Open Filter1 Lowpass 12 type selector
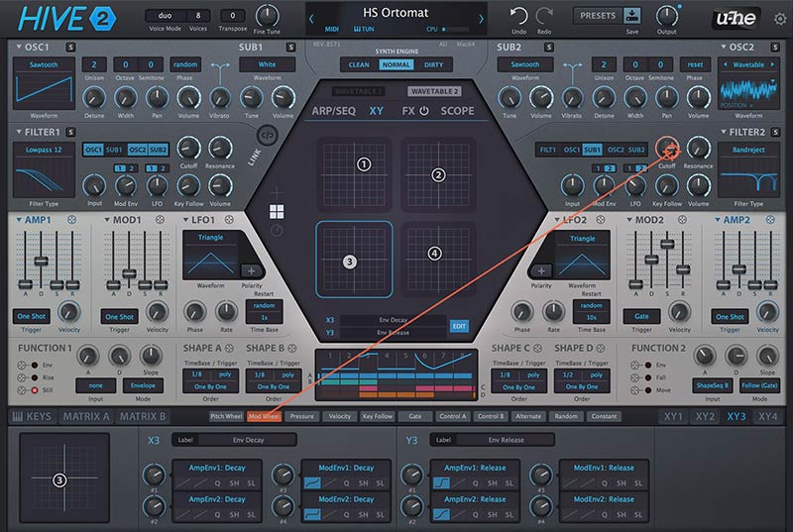 44,150
